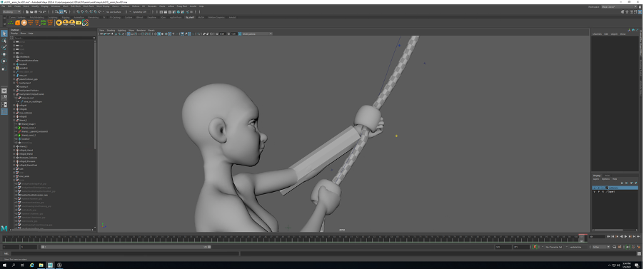Activate the Lasso select tool
This screenshot has height=269, width=644.
coord(4,41)
